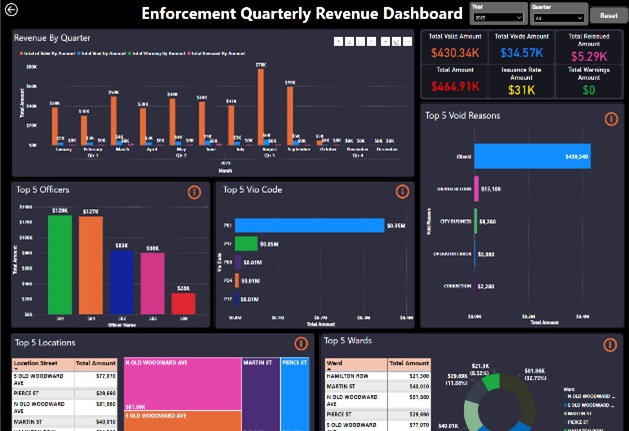The width and height of the screenshot is (629, 431).
Task: Open info icon on Top 5 Vio Code
Action: point(402,192)
